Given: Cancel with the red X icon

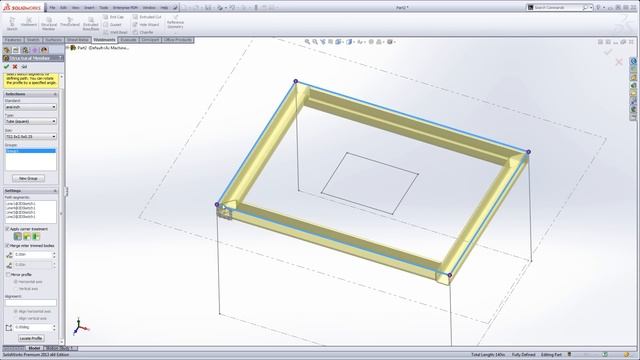Looking at the screenshot, I should pyautogui.click(x=15, y=67).
